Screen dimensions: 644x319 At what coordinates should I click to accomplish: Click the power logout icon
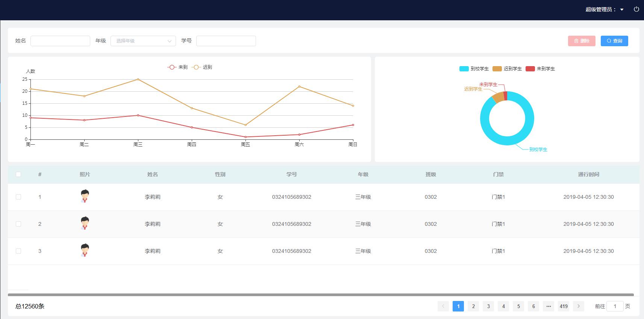pos(636,9)
